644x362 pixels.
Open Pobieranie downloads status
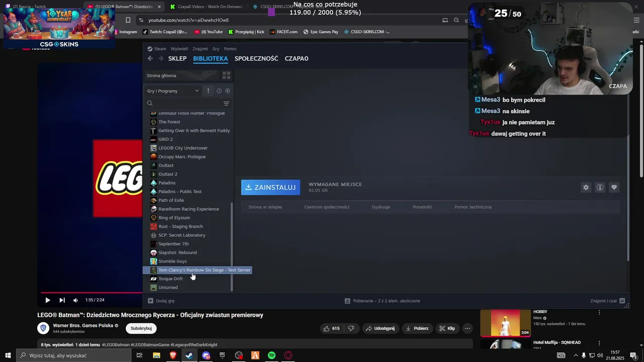382,301
